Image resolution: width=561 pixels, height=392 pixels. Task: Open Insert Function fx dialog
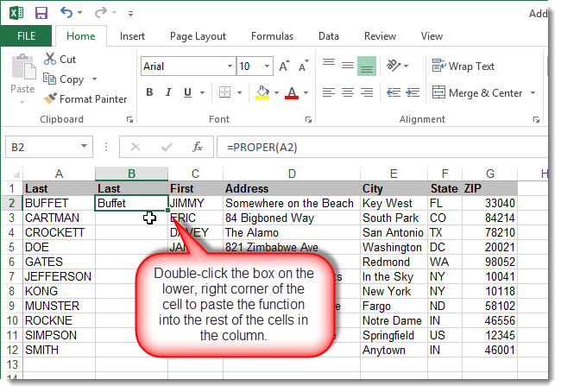tap(198, 147)
